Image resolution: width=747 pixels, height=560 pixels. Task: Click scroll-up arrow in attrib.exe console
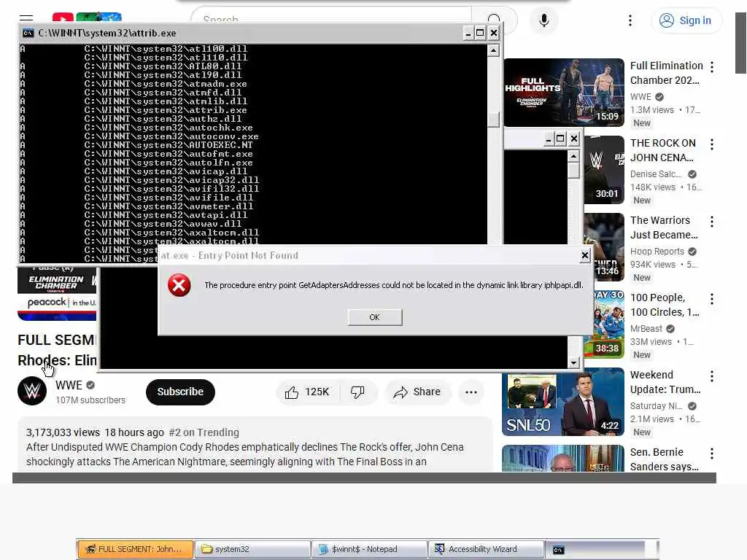pyautogui.click(x=494, y=50)
